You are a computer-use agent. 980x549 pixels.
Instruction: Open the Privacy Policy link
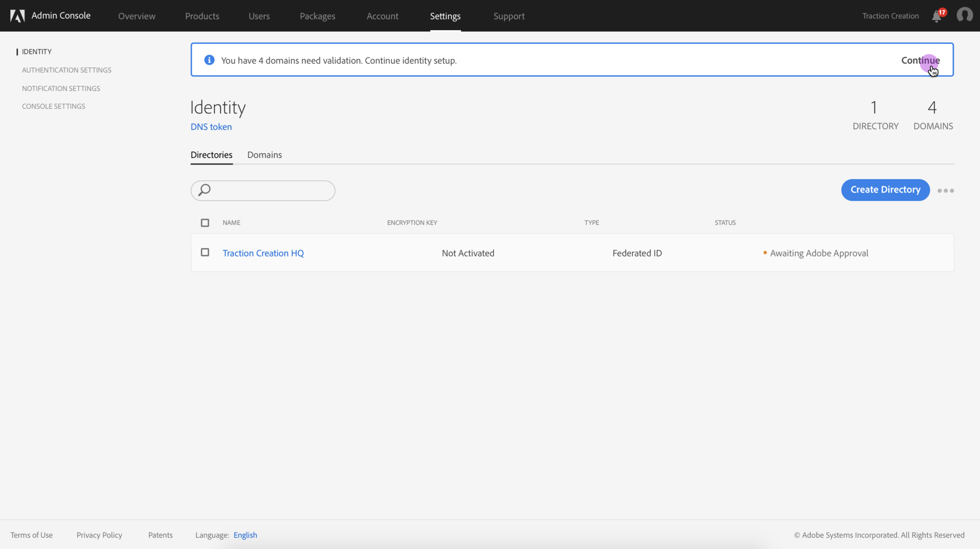click(x=100, y=535)
